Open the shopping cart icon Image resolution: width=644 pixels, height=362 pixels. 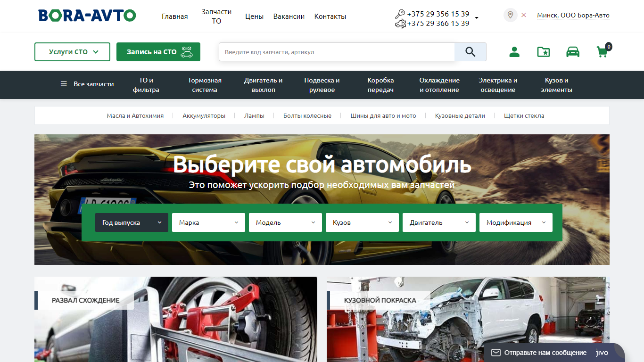click(x=603, y=52)
